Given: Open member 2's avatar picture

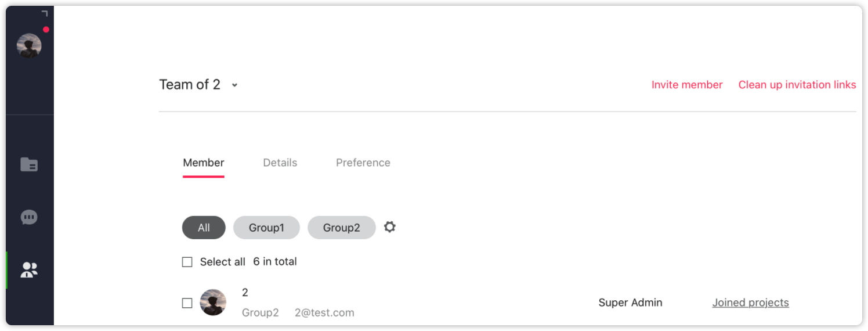Looking at the screenshot, I should click(213, 303).
